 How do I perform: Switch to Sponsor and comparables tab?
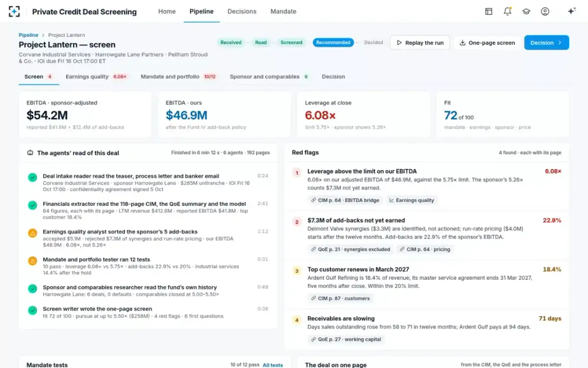pos(269,77)
